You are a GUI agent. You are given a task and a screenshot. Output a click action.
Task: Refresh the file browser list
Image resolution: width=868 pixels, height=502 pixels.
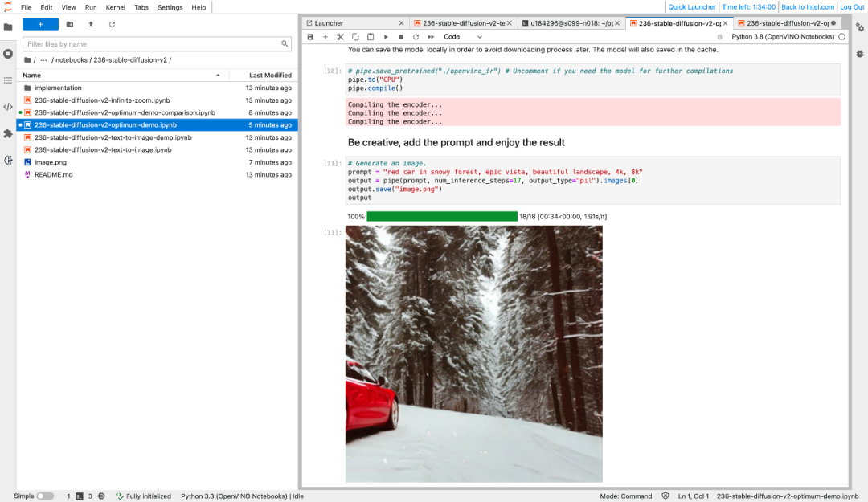coord(112,24)
